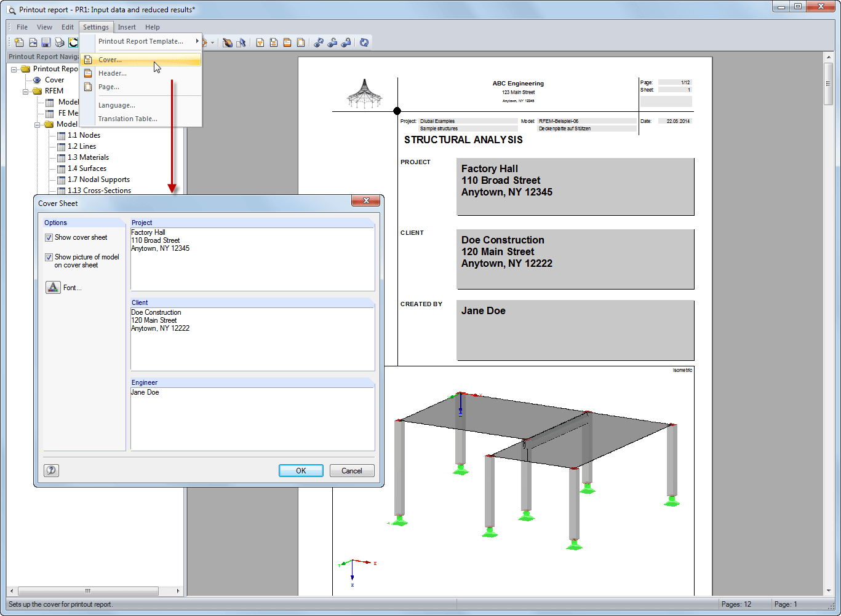Click Cancel in the Cover Sheet dialog
The width and height of the screenshot is (841, 616).
(352, 470)
